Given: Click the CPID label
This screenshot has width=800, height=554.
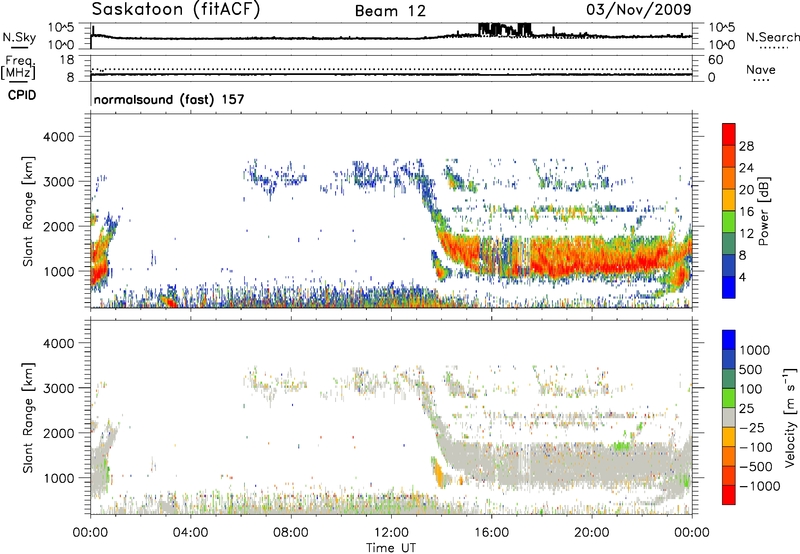Looking at the screenshot, I should click(22, 95).
